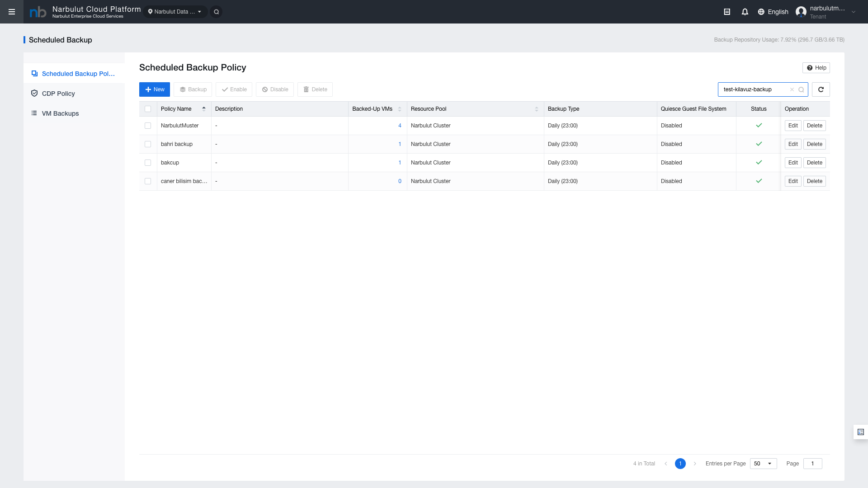
Task: Click the Backup Repository Usage text
Action: (779, 40)
